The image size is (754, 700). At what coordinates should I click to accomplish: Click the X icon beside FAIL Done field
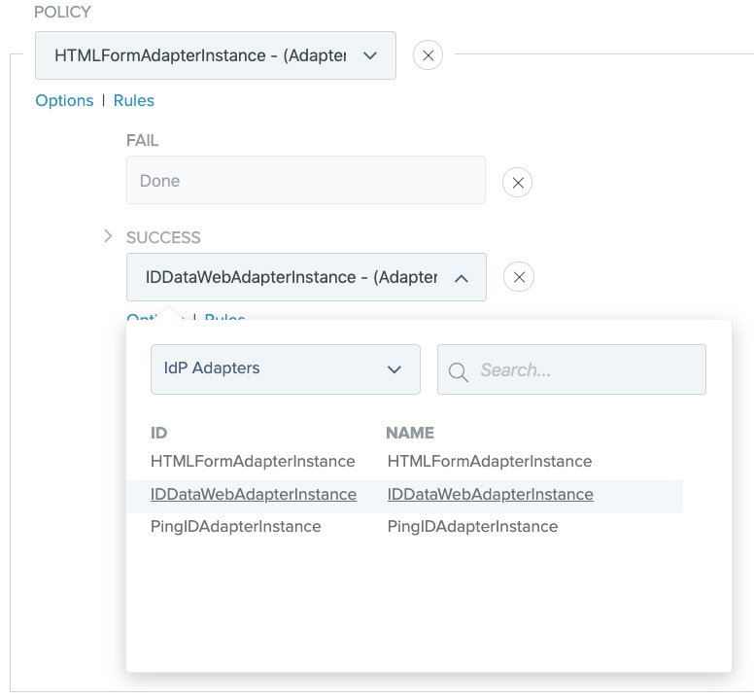tap(517, 182)
